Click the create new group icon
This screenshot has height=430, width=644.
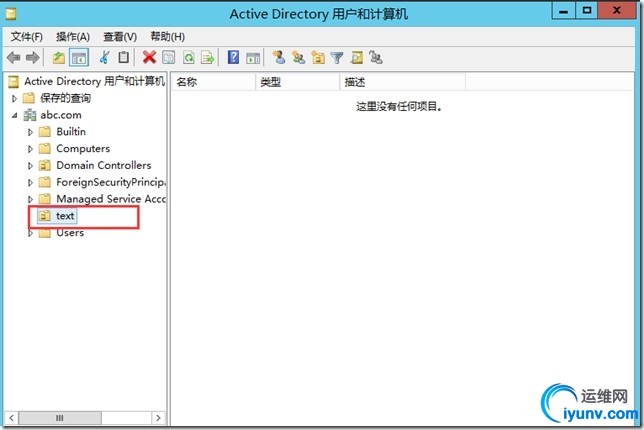click(299, 57)
